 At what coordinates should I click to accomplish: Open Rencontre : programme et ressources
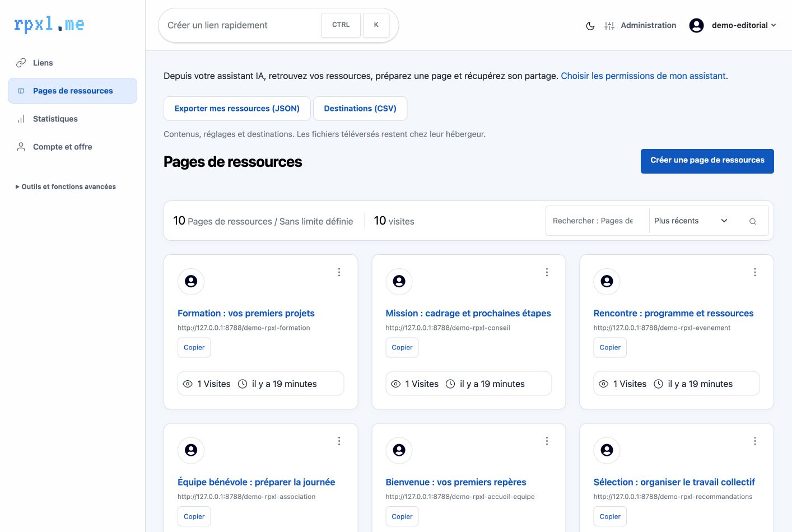point(673,314)
